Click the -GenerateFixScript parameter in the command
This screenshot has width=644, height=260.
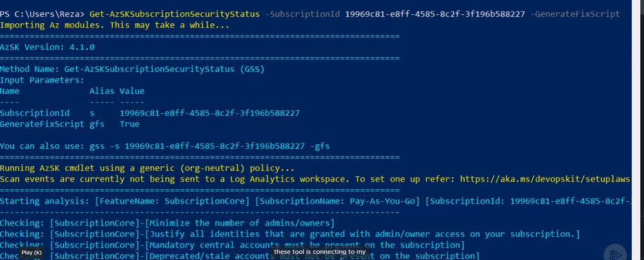click(x=575, y=14)
